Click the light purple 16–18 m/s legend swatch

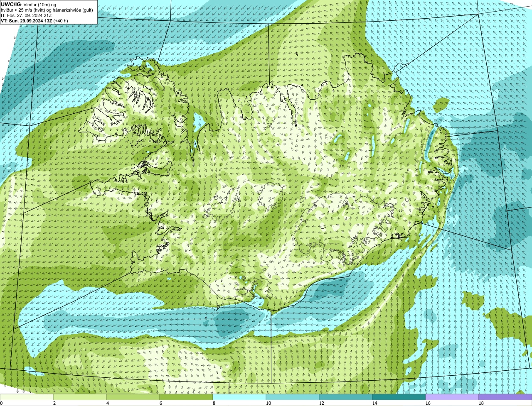point(452,397)
